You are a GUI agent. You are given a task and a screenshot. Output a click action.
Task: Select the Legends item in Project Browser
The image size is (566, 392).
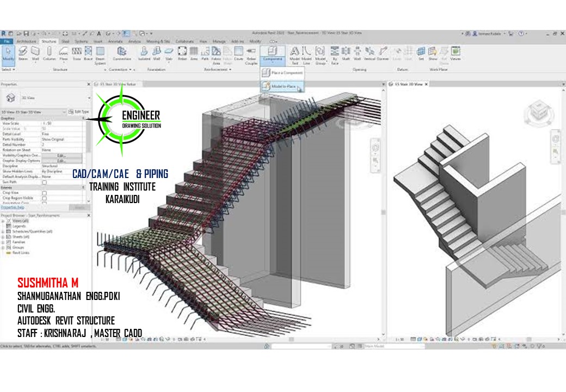coord(19,226)
